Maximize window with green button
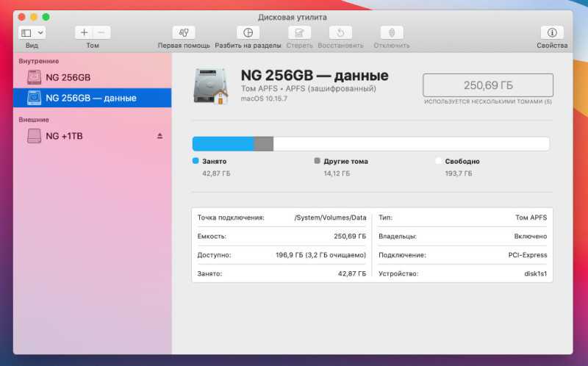 [46, 17]
